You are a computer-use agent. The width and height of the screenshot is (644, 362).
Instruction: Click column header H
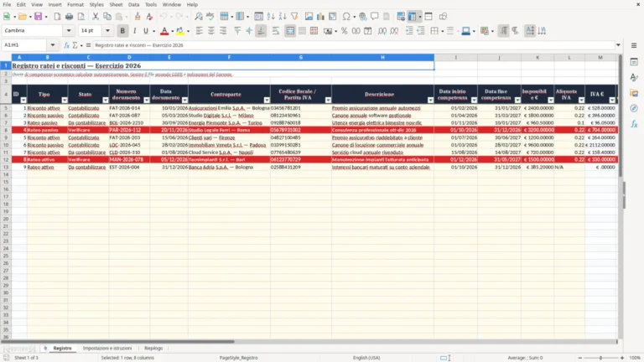click(x=382, y=58)
